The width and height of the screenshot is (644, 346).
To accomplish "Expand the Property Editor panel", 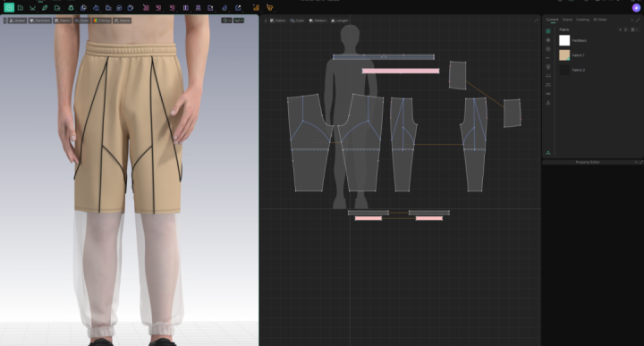I will point(640,162).
